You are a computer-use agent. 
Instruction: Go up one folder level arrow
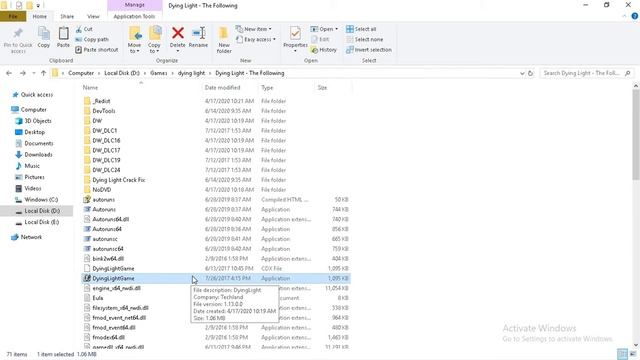[43, 73]
